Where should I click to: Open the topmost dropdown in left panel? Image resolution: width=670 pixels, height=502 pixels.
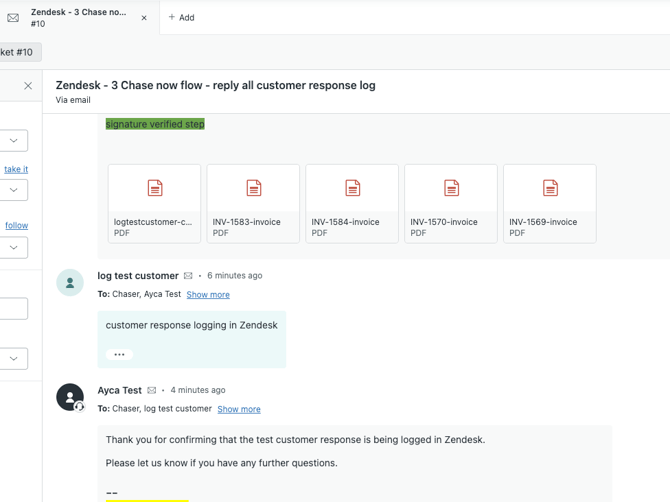tap(14, 141)
